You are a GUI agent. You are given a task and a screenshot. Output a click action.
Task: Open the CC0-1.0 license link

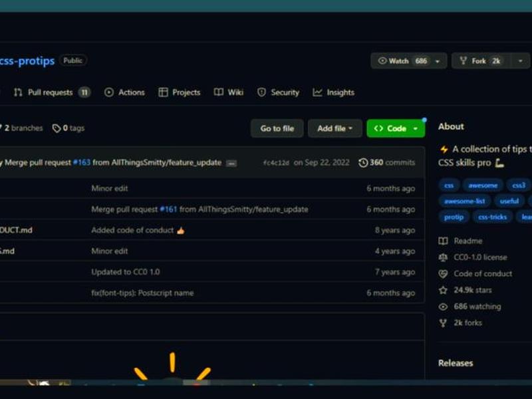click(480, 257)
